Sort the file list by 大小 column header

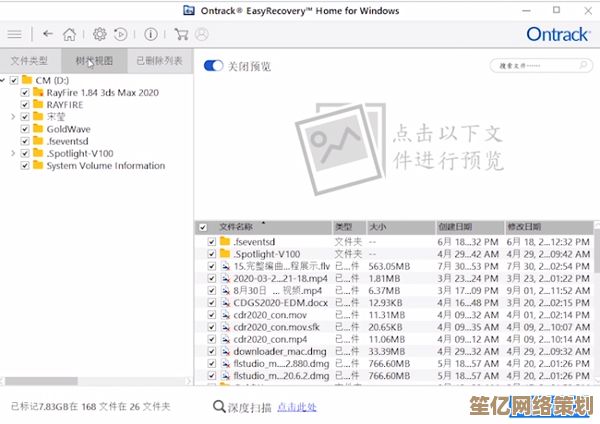tap(378, 227)
